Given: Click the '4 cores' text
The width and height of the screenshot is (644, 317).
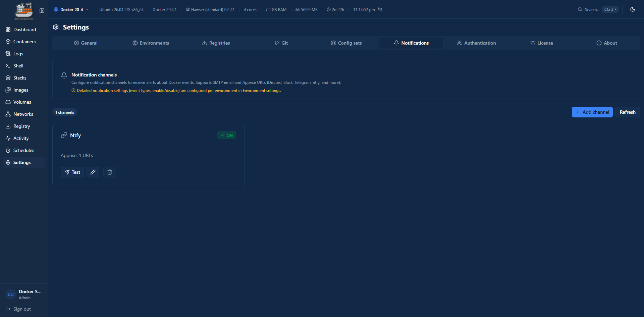Looking at the screenshot, I should click(x=250, y=10).
